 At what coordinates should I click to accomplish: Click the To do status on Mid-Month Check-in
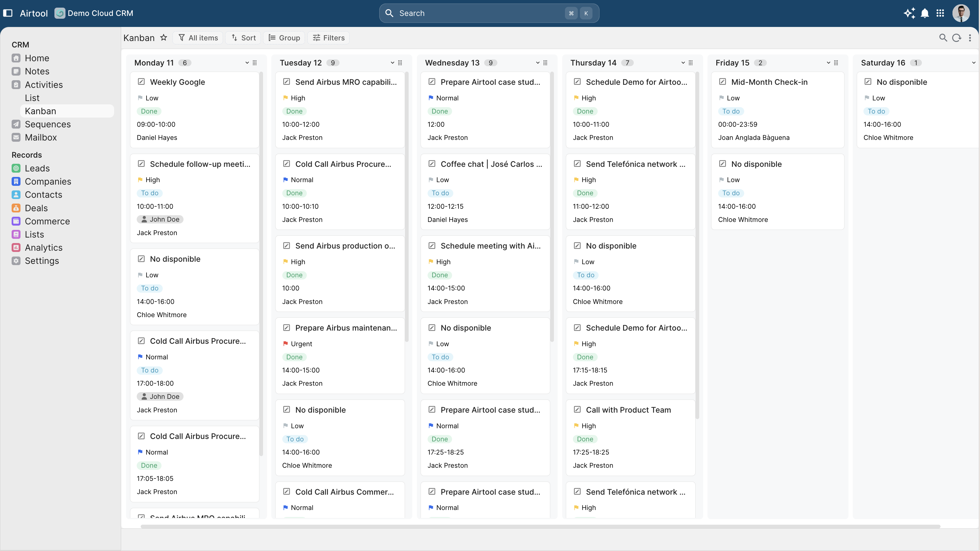coord(731,111)
